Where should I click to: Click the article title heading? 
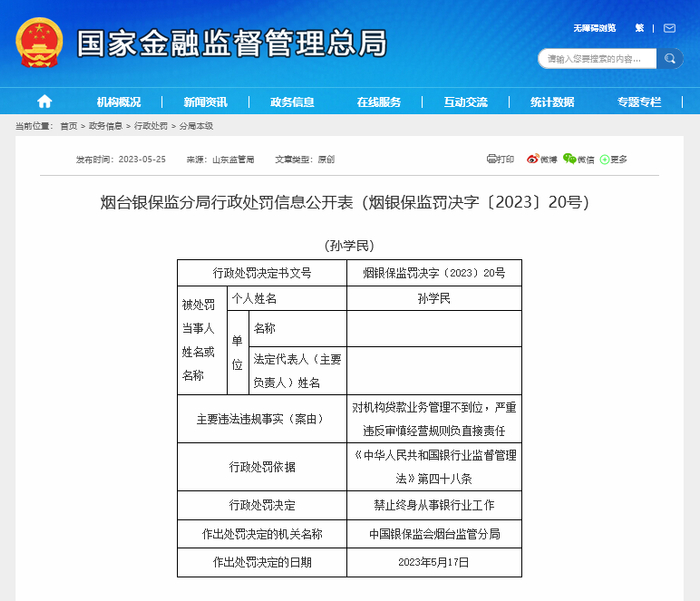[345, 202]
